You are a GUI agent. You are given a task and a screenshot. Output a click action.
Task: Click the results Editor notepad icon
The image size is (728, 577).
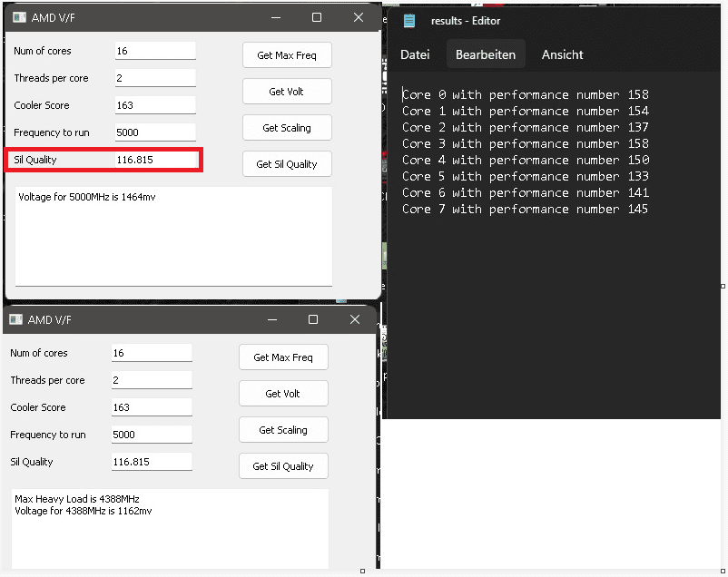(x=409, y=21)
